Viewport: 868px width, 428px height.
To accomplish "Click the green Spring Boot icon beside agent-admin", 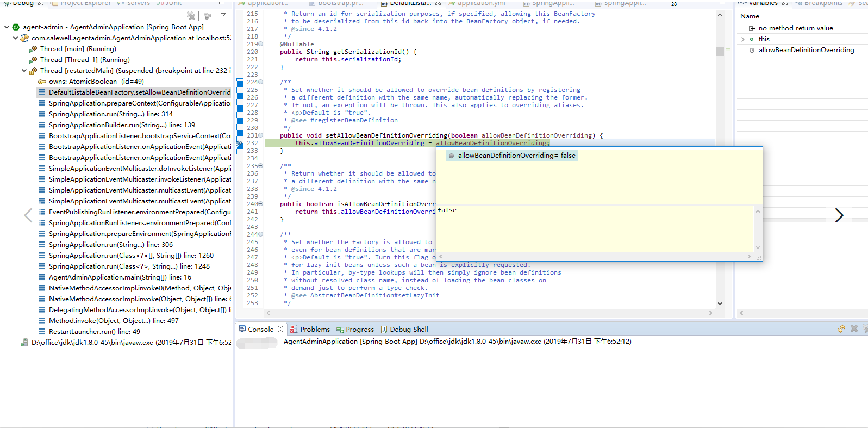I will tap(16, 27).
